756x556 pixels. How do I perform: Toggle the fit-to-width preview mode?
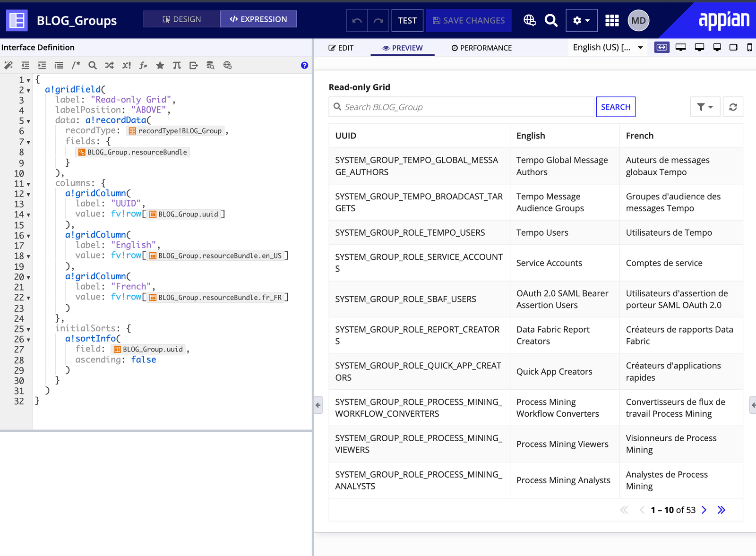[x=661, y=47]
